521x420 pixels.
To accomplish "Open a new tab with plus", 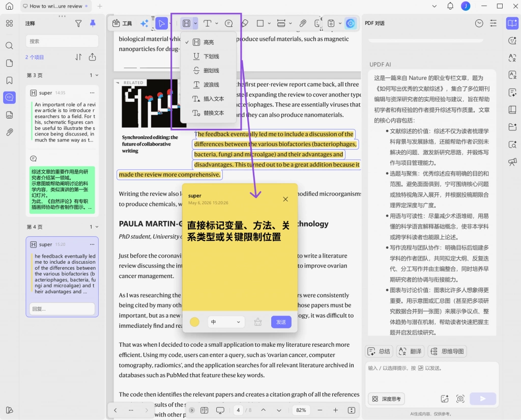I will point(100,6).
